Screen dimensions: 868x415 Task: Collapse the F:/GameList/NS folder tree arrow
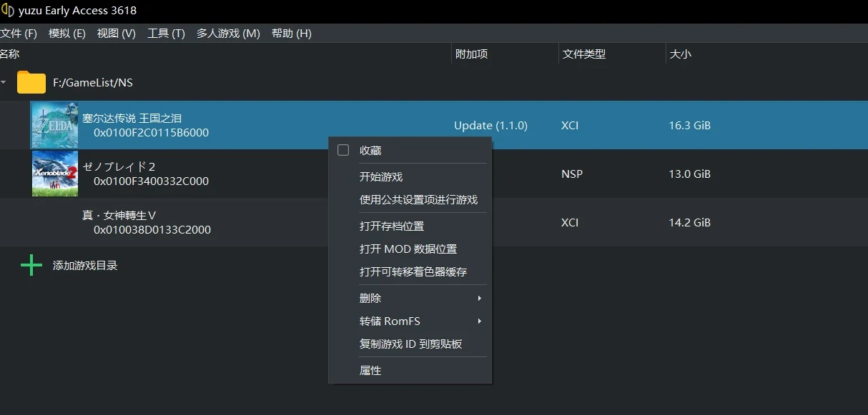pos(4,82)
